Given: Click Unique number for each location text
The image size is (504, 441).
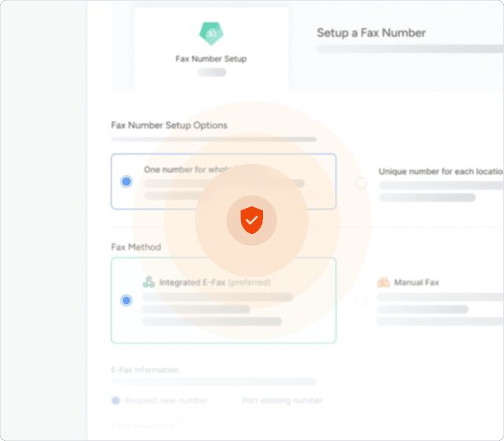Looking at the screenshot, I should tap(440, 171).
